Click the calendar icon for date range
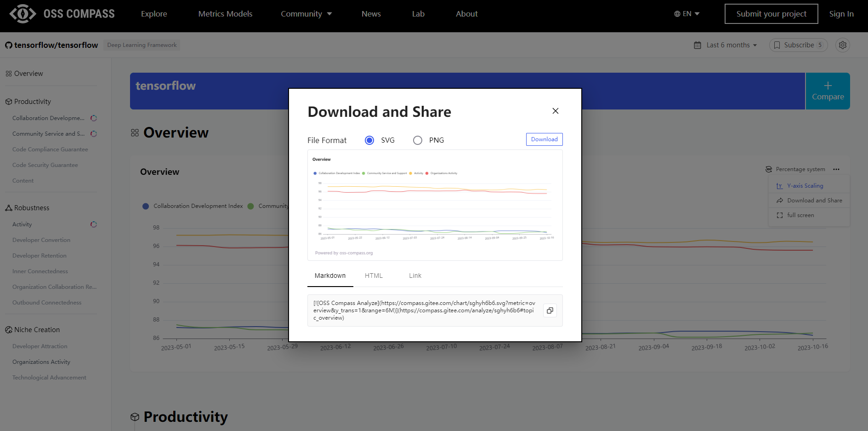868x431 pixels. click(x=698, y=45)
